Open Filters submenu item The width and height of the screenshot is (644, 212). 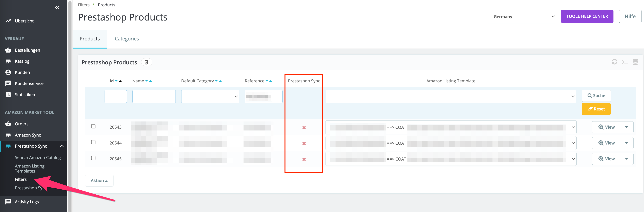click(x=21, y=179)
